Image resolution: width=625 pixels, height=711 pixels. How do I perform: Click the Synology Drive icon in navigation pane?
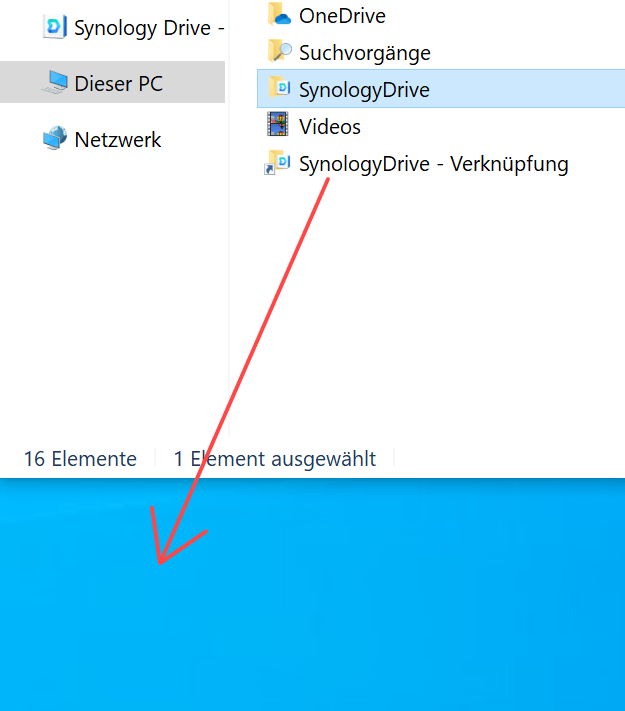[x=55, y=27]
